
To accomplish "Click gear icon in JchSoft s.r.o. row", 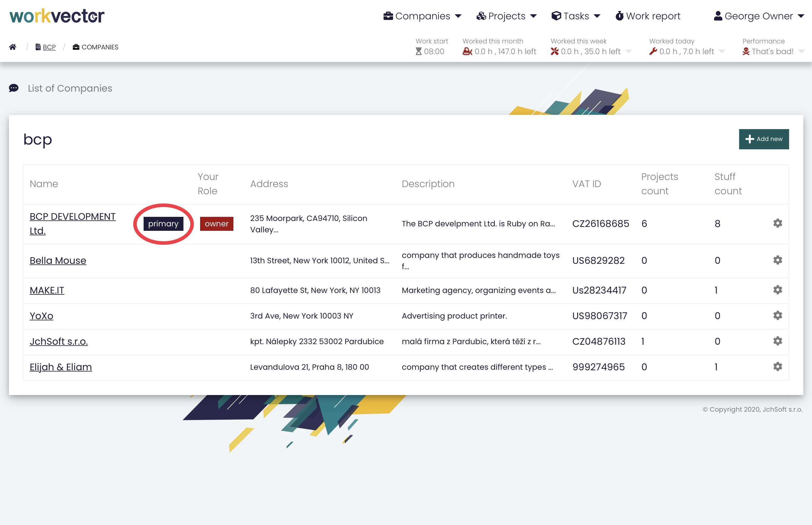I will pyautogui.click(x=777, y=341).
